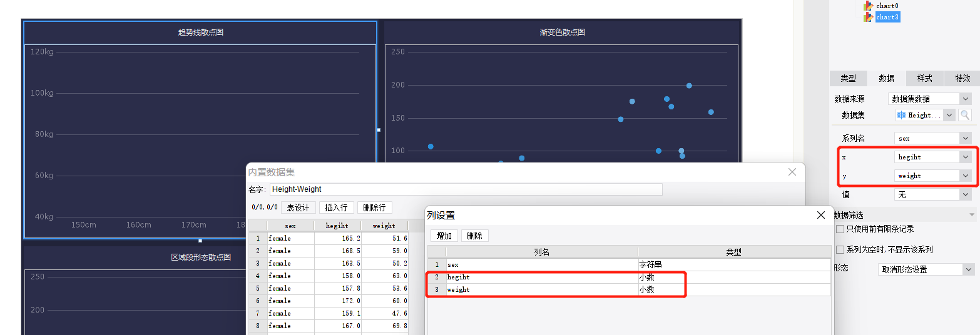Click the 渐变色散点图 chart title
This screenshot has width=980, height=335.
coord(562,32)
